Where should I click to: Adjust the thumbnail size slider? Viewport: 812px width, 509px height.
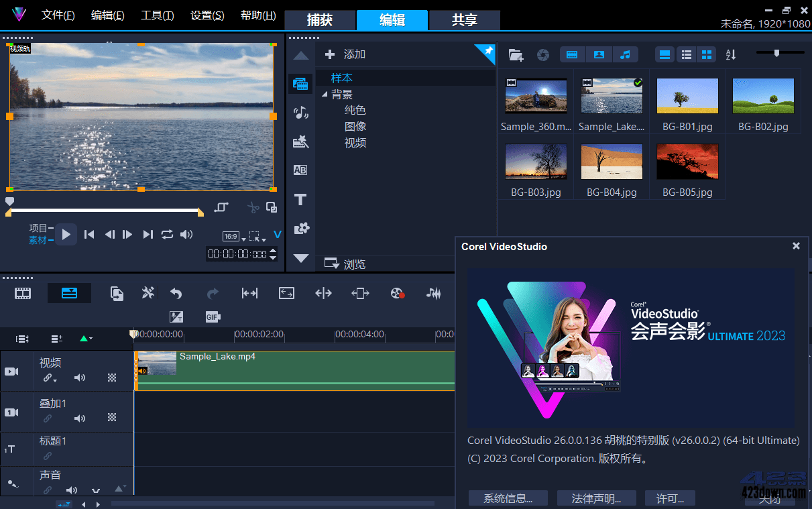click(778, 51)
